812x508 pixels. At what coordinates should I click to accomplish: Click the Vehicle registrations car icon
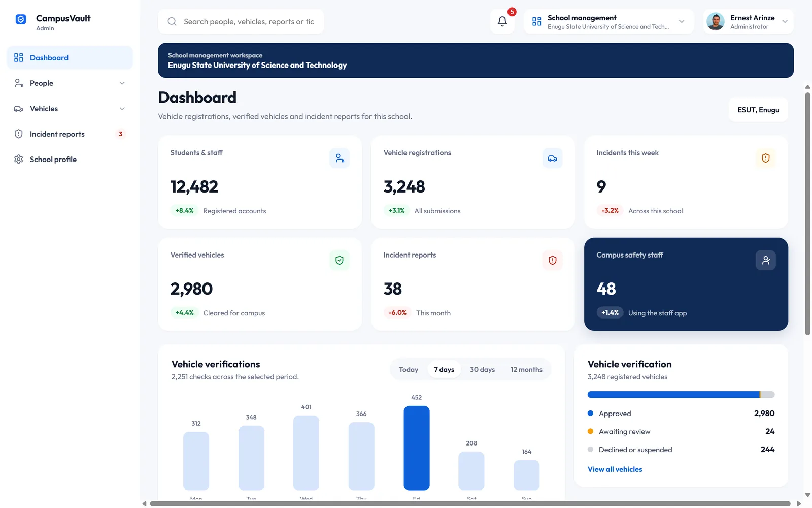coord(552,158)
